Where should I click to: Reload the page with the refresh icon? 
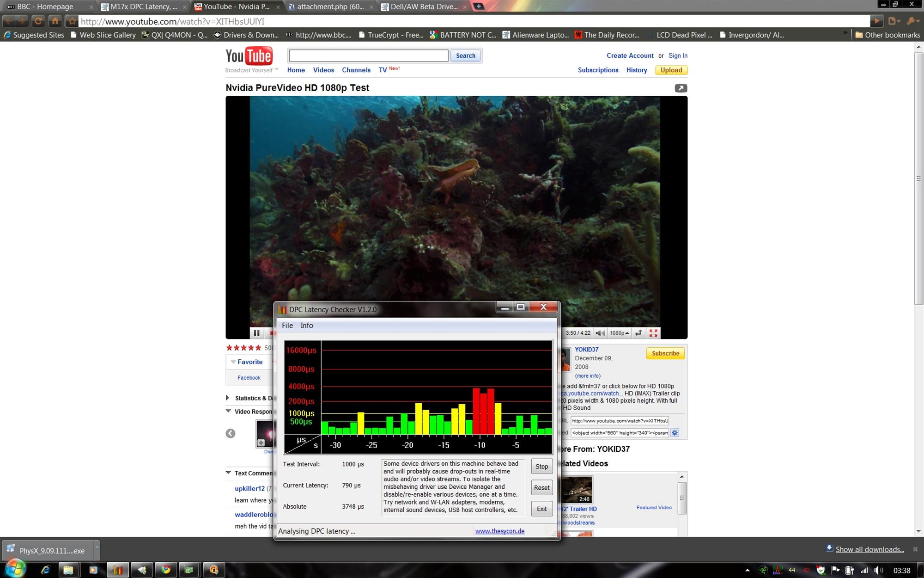[x=38, y=21]
